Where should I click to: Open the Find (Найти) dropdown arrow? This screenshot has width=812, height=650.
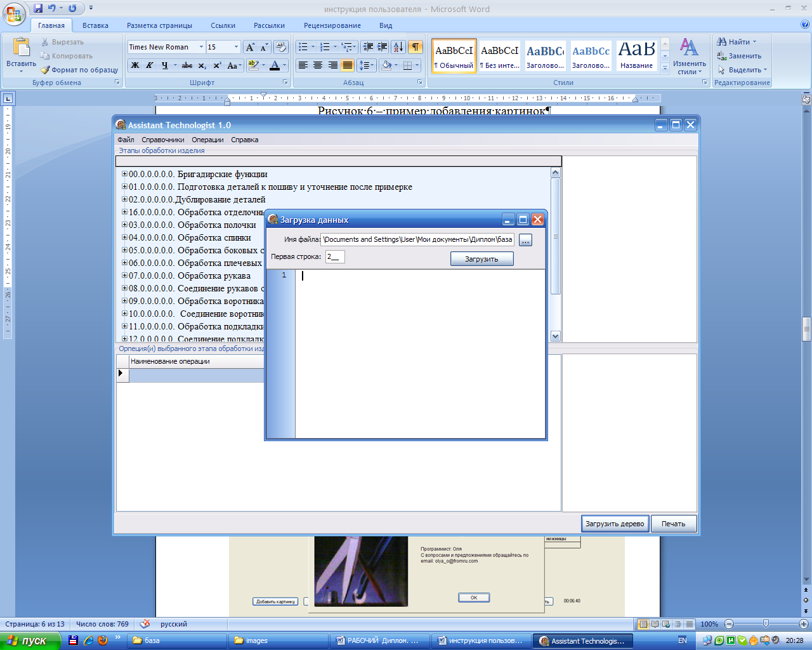point(754,42)
